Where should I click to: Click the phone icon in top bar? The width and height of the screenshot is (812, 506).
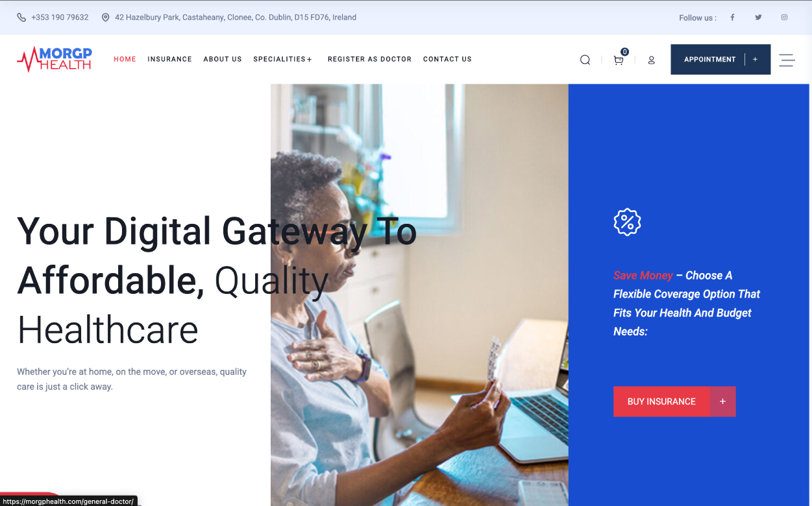click(21, 18)
